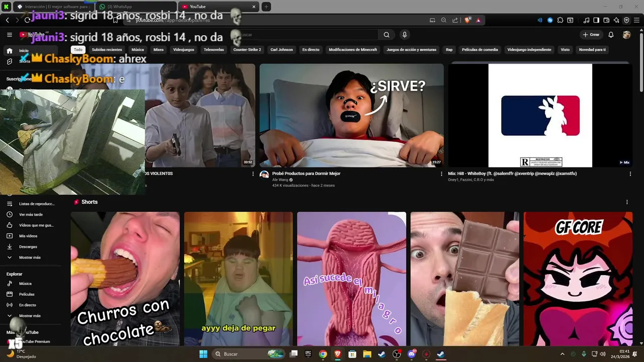Open the Churros con chocolate short
The image size is (644, 362).
tap(125, 279)
